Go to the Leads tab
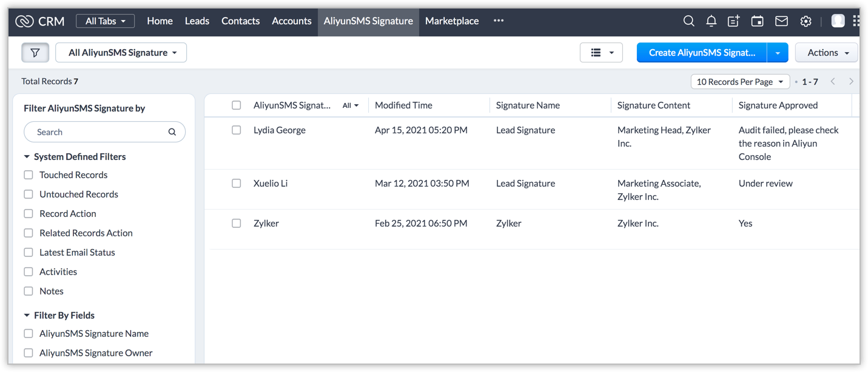The width and height of the screenshot is (868, 372). (x=197, y=21)
